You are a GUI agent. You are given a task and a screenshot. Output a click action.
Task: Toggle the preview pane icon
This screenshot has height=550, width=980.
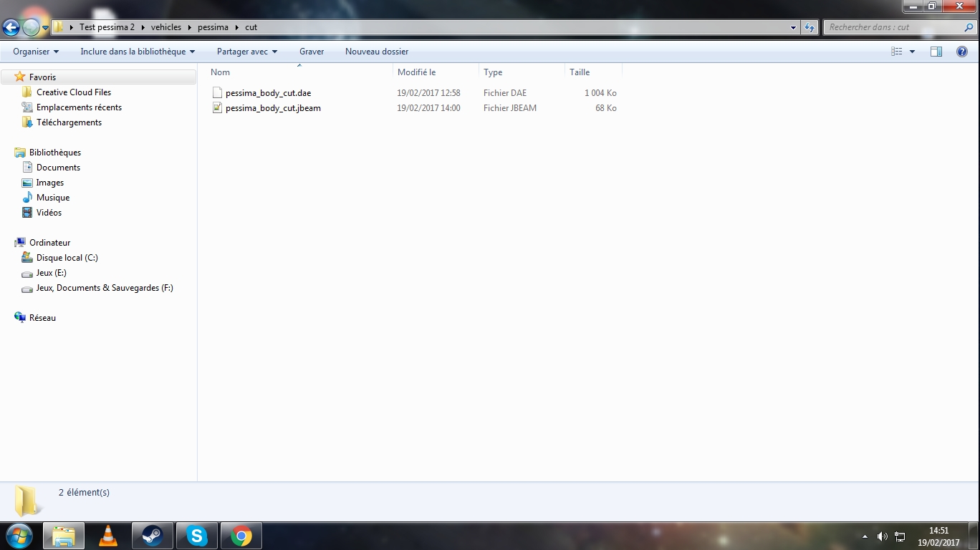pos(936,52)
